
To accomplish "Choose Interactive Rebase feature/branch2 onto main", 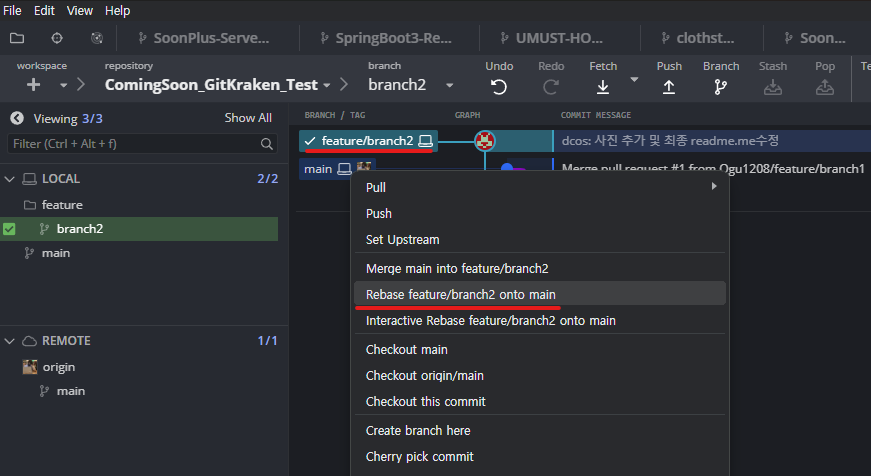I will 540,320.
